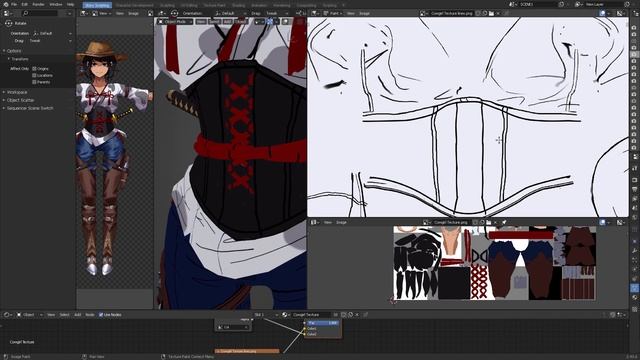The width and height of the screenshot is (640, 360).
Task: Collapse the Transform subsection
Action: coord(18,59)
